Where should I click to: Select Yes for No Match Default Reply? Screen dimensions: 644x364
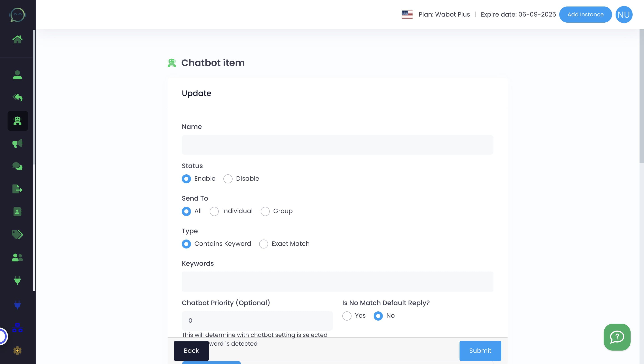347,316
